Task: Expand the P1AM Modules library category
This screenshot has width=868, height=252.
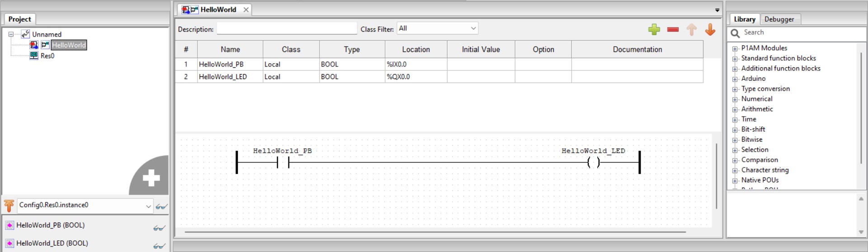Action: (735, 48)
